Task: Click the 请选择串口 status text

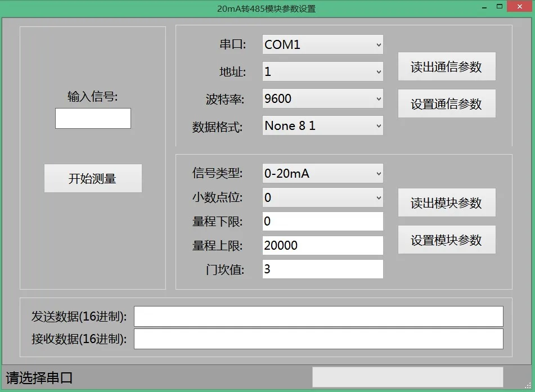Action: click(x=39, y=378)
